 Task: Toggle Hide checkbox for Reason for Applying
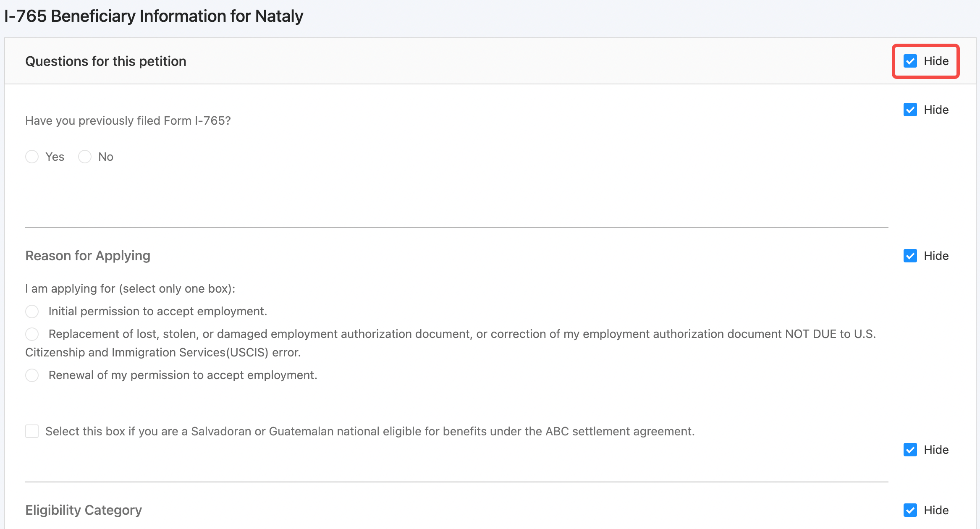(910, 256)
